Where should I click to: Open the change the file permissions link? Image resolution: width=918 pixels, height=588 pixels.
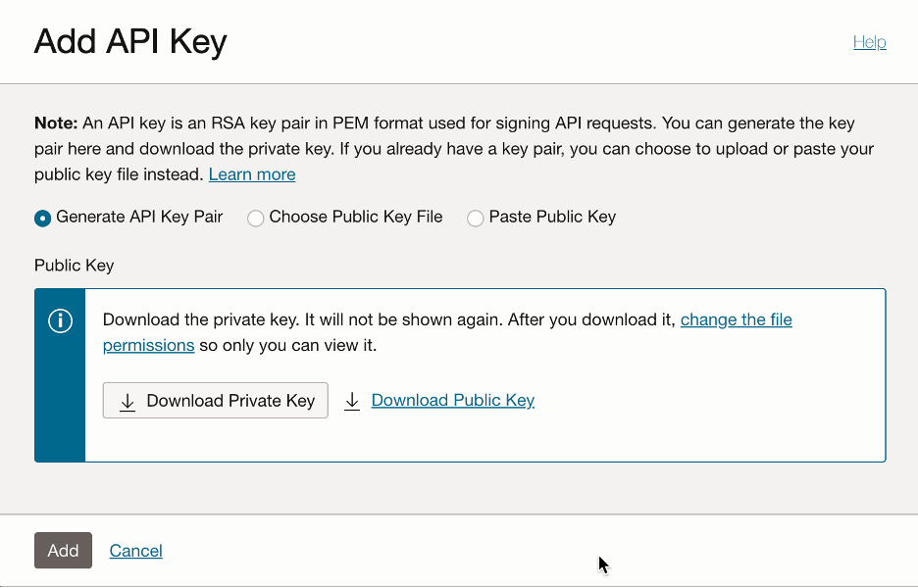736,319
